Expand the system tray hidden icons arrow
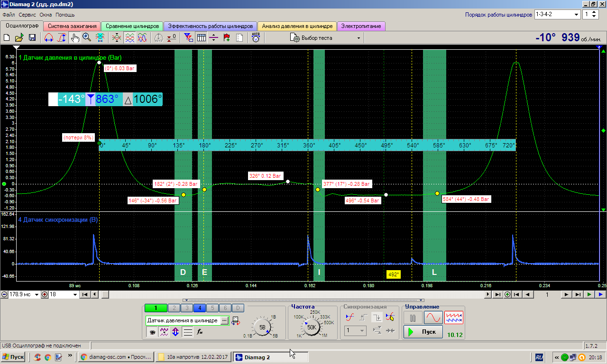Viewport: 607px width, 364px height. pyautogui.click(x=556, y=357)
